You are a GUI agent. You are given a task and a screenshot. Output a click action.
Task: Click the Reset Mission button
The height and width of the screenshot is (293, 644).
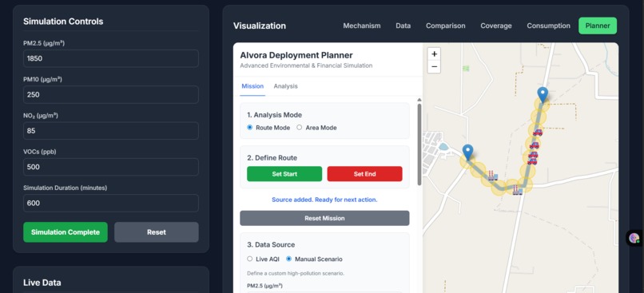pyautogui.click(x=324, y=218)
